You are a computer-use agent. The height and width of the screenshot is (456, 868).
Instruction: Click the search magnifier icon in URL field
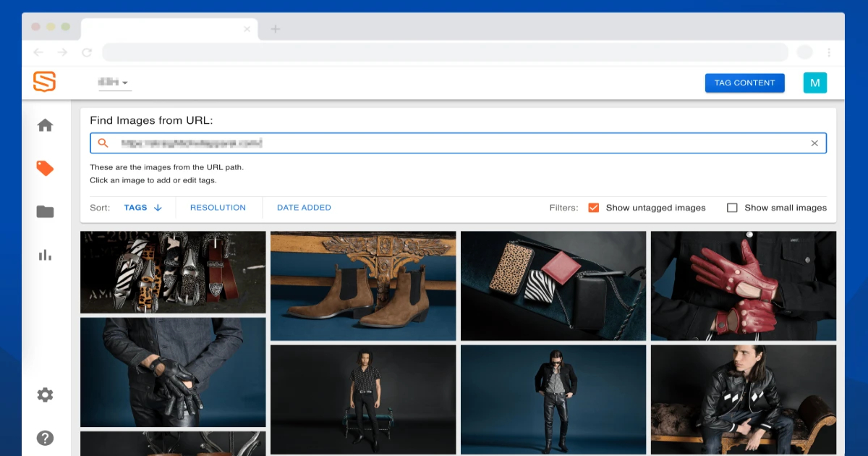click(103, 143)
